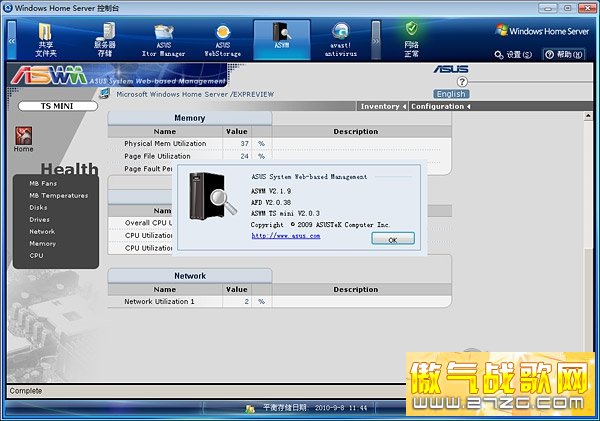Open Network health page

pos(42,232)
